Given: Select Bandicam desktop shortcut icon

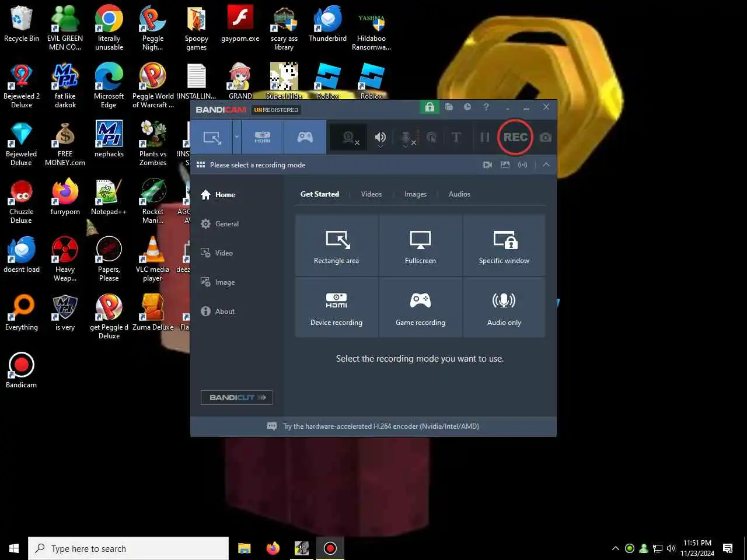Looking at the screenshot, I should tap(22, 370).
